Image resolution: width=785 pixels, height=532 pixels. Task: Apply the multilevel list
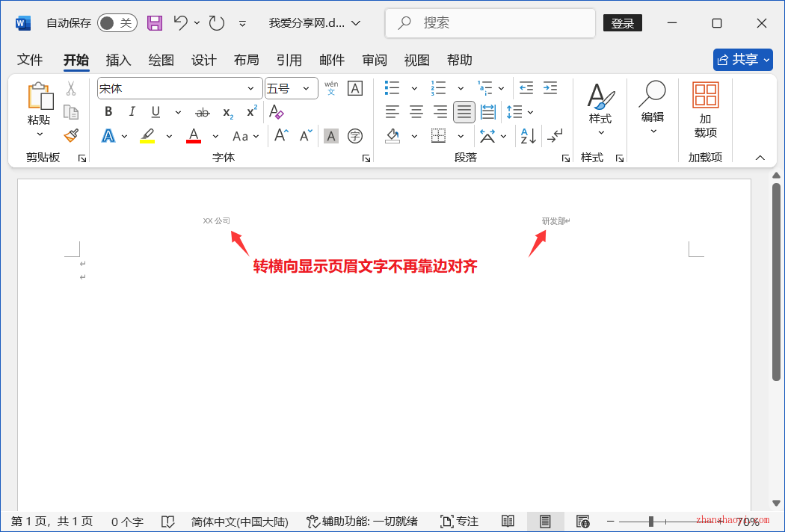[x=484, y=88]
